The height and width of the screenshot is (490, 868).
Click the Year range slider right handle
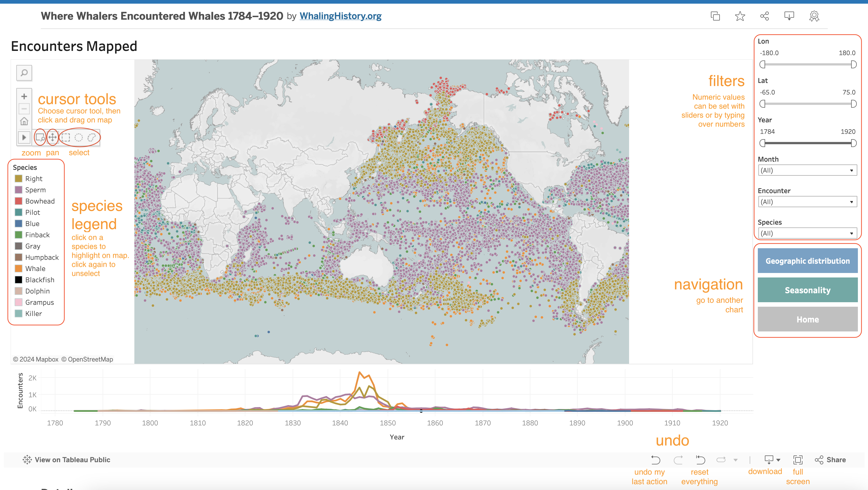coord(853,143)
